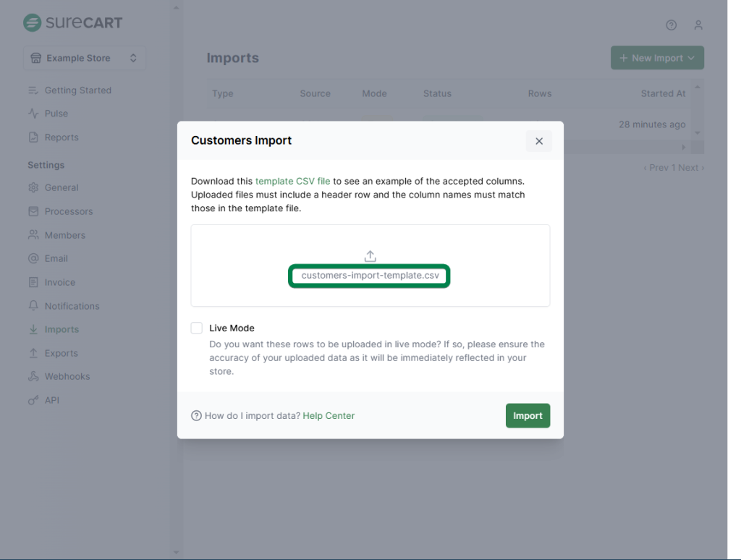Click the green Import button

point(528,415)
